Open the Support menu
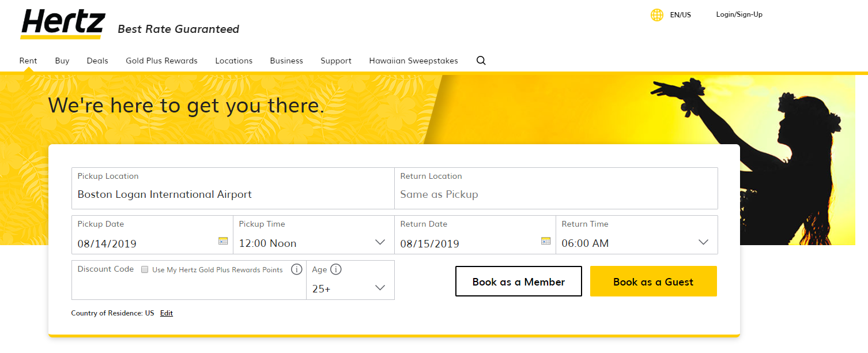 pyautogui.click(x=336, y=61)
